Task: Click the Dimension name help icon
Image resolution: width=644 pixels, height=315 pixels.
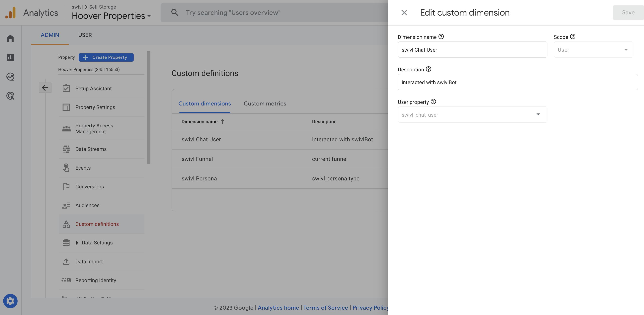Action: [441, 37]
